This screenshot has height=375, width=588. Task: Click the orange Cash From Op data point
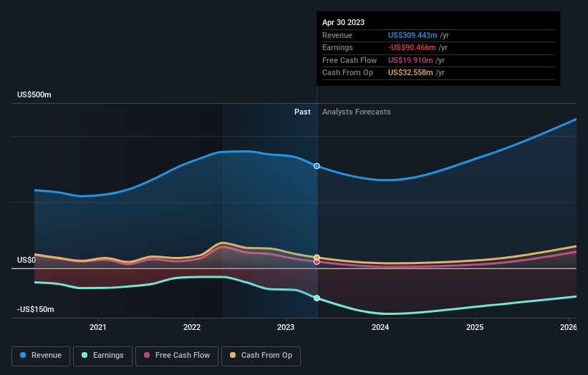pos(317,258)
